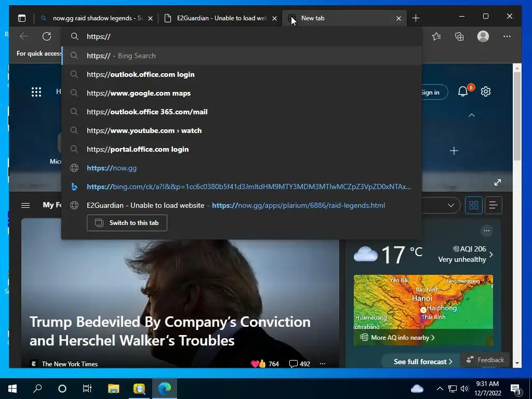Open the 492 comments on the article

[x=300, y=364]
